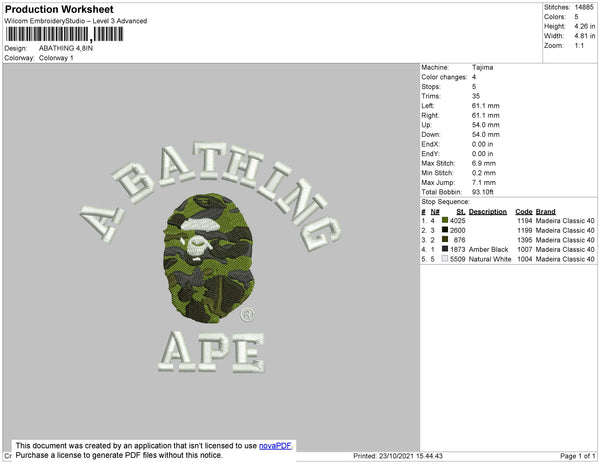The height and width of the screenshot is (464, 600).
Task: Click the 'Stop Sequence:' heading
Action: click(x=445, y=202)
